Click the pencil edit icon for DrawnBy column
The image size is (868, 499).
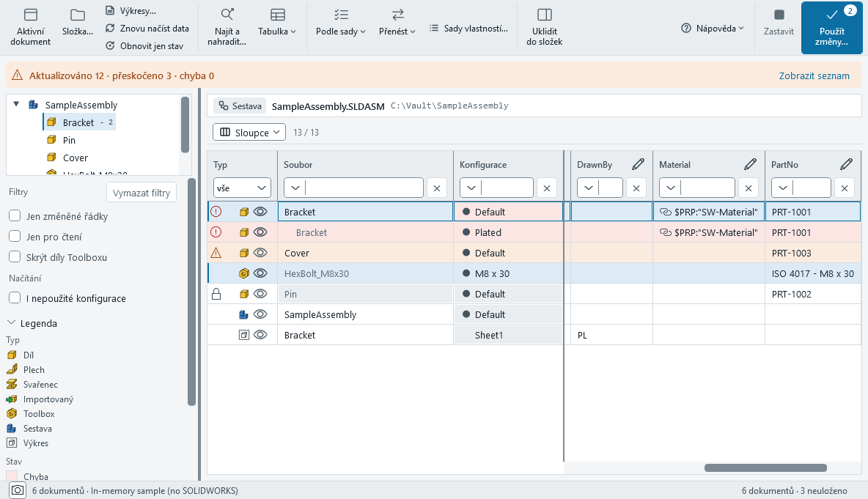point(639,164)
